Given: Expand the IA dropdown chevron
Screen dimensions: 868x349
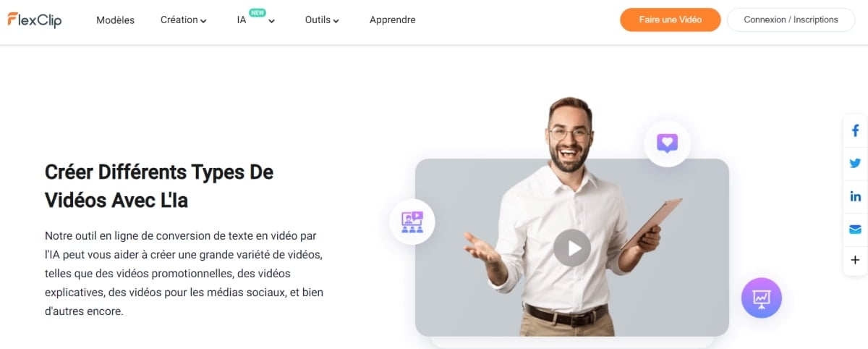Looking at the screenshot, I should point(271,22).
